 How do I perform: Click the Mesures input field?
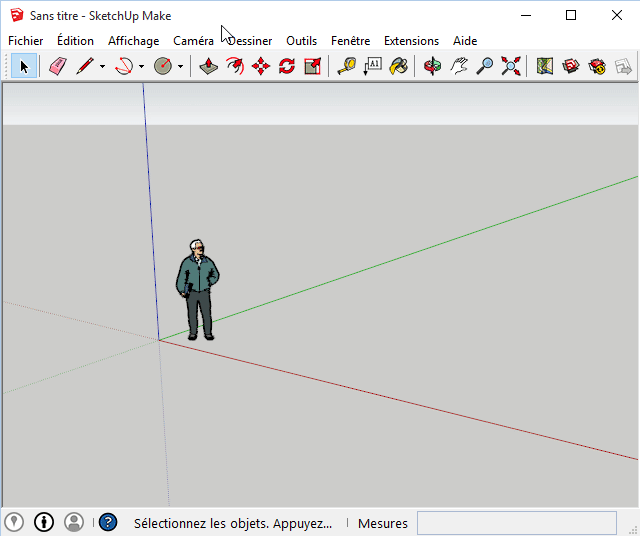click(516, 523)
